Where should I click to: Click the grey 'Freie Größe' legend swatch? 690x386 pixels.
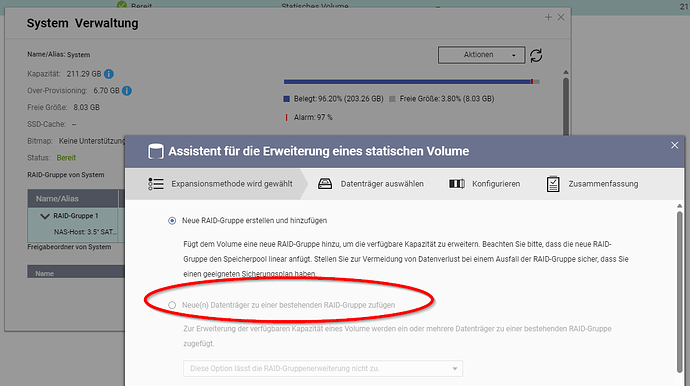392,99
